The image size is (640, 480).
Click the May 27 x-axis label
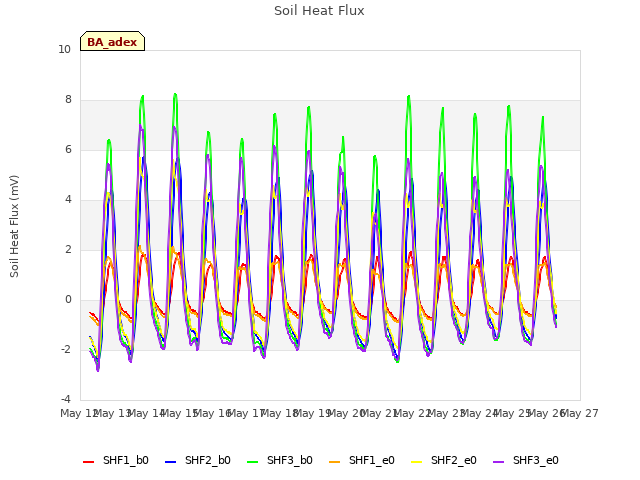point(580,413)
